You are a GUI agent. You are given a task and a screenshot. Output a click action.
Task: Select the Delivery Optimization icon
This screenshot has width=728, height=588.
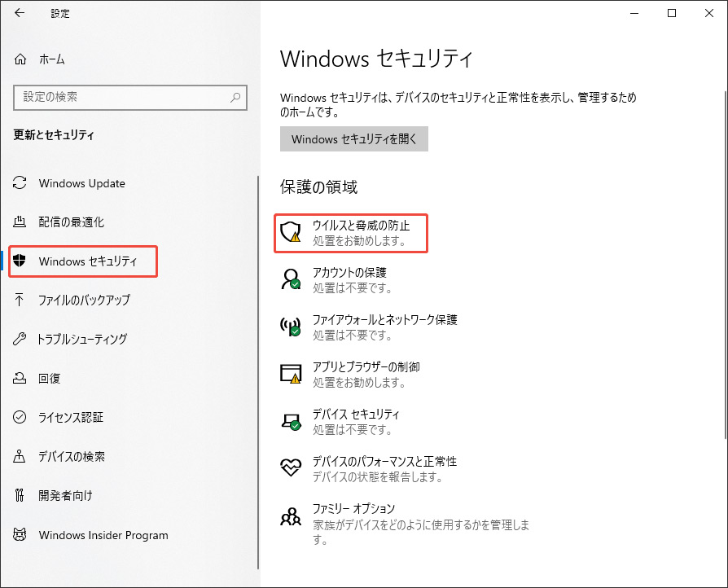20,222
